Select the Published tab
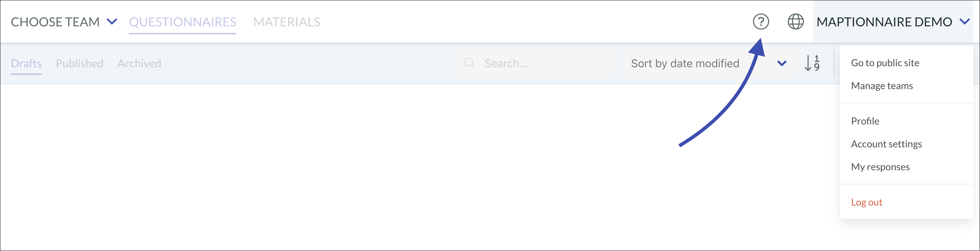 coord(80,63)
